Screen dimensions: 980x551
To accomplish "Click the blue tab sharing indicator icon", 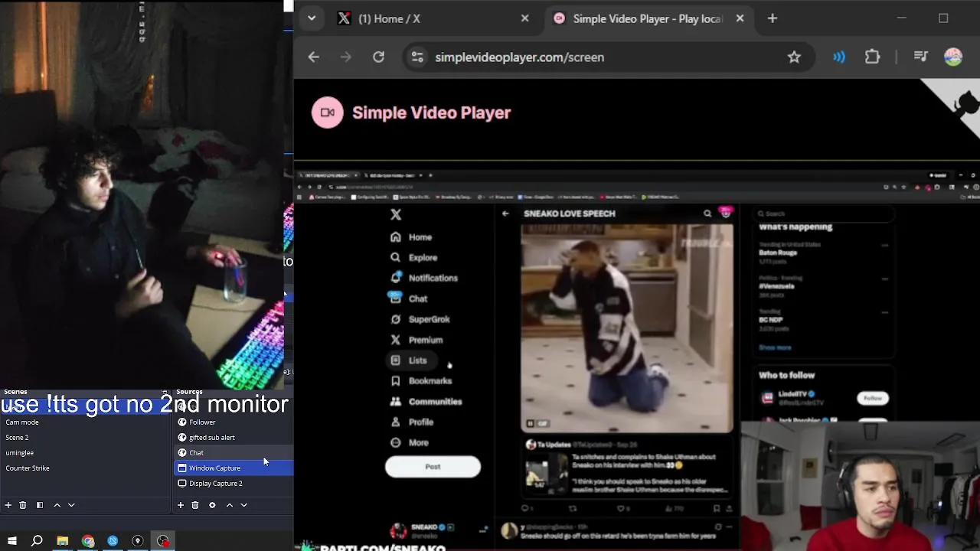I will click(839, 57).
